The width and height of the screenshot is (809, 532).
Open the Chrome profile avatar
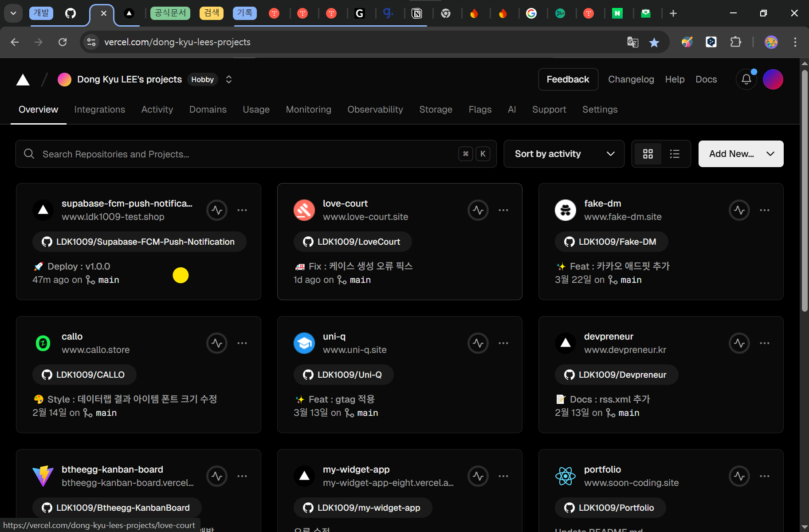pyautogui.click(x=771, y=42)
